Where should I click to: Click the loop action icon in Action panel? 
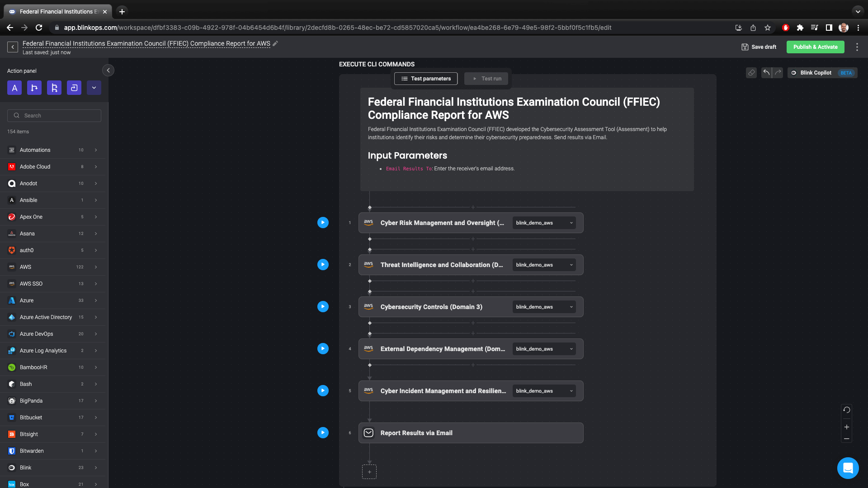tap(74, 88)
